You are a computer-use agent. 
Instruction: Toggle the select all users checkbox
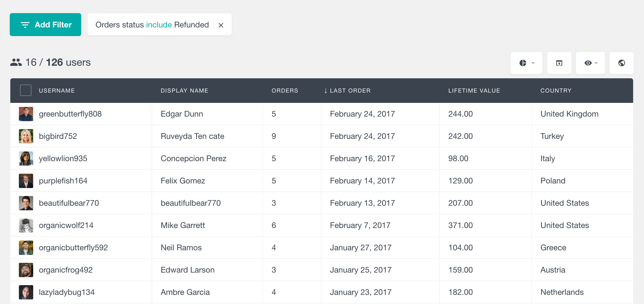(x=26, y=91)
